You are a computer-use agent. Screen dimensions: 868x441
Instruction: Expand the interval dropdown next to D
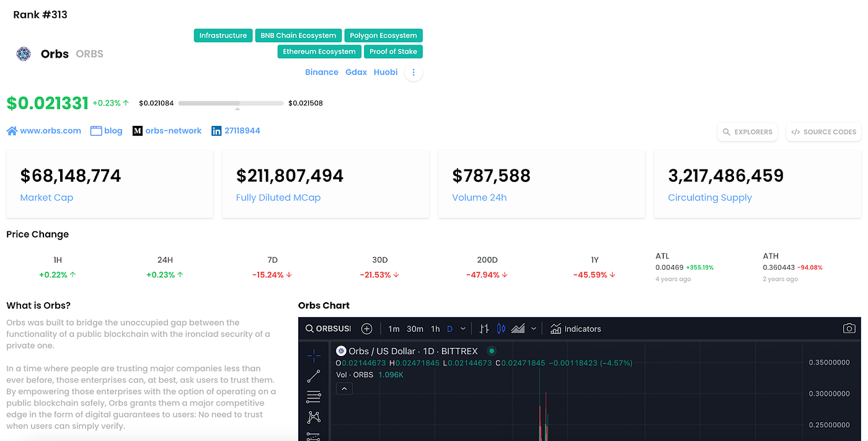462,328
